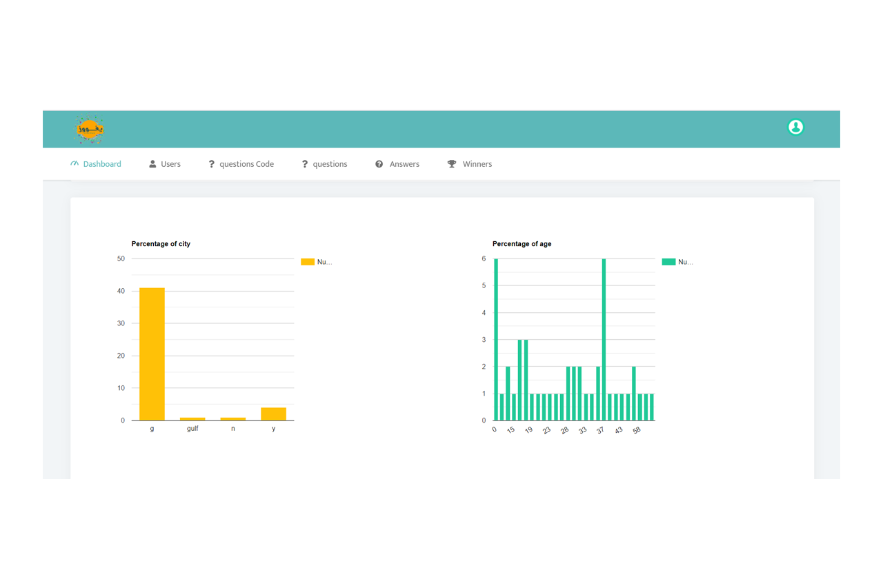The height and width of the screenshot is (588, 883).
Task: Select the questions Code link
Action: click(246, 164)
